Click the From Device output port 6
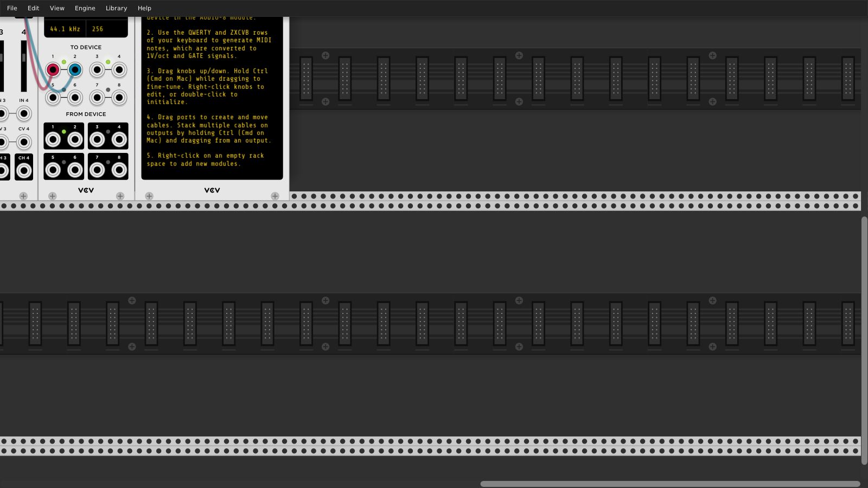The image size is (868, 488). click(x=75, y=170)
